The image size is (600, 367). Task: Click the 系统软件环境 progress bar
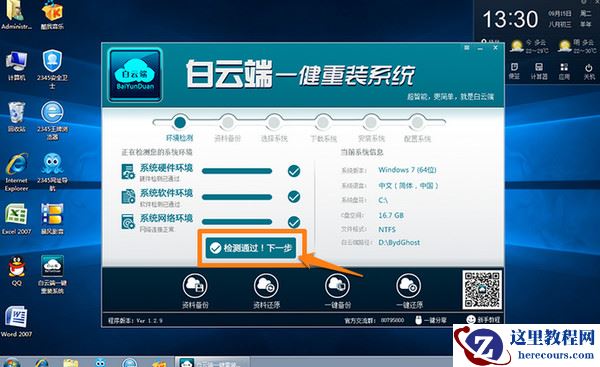[x=237, y=197]
